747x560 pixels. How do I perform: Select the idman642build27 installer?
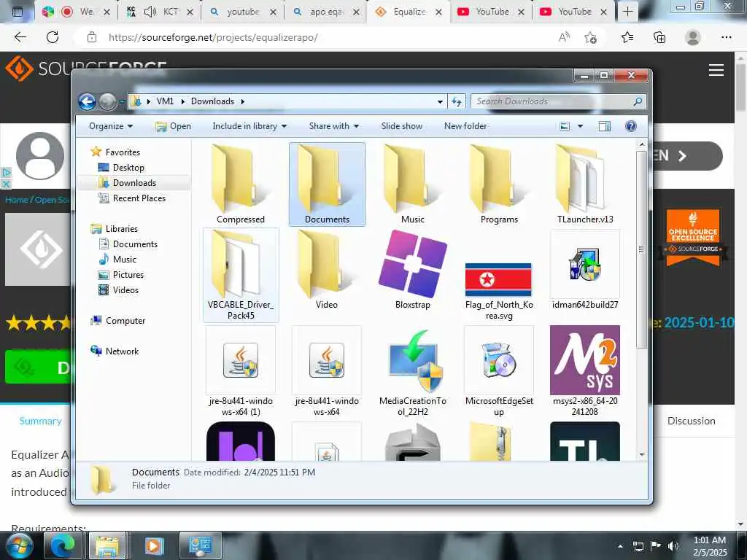coord(585,270)
